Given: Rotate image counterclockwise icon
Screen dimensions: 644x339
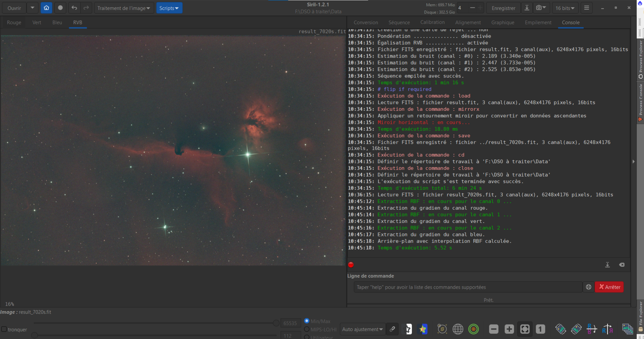Looking at the screenshot, I should pos(561,329).
